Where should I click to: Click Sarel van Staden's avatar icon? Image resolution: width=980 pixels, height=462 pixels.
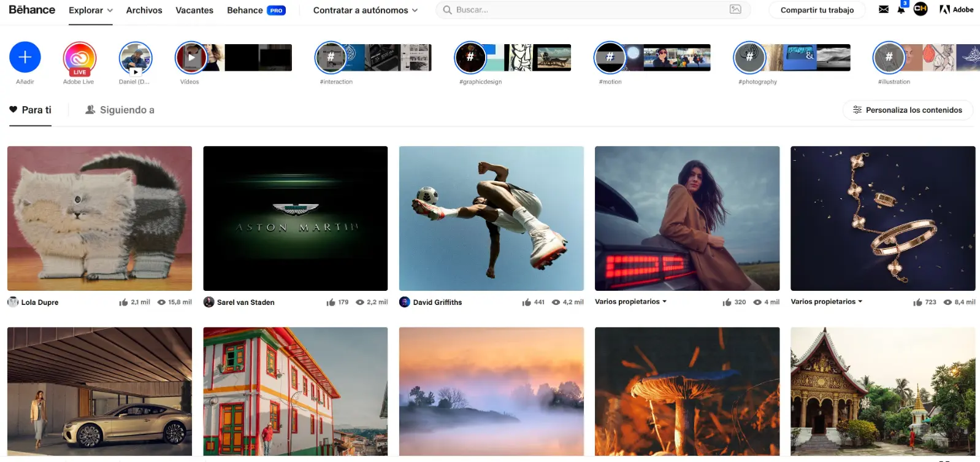click(x=209, y=302)
